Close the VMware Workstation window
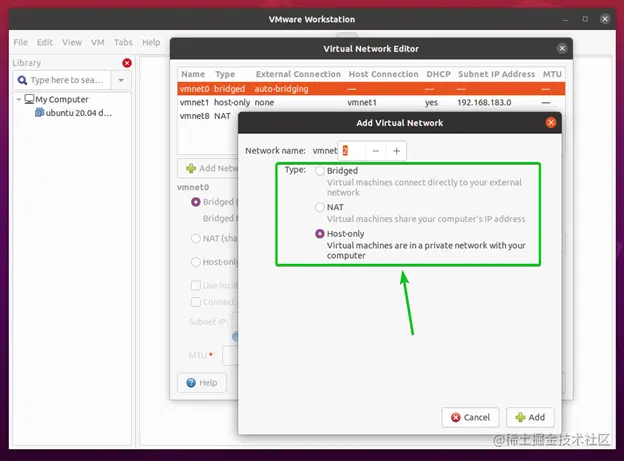 (x=605, y=19)
